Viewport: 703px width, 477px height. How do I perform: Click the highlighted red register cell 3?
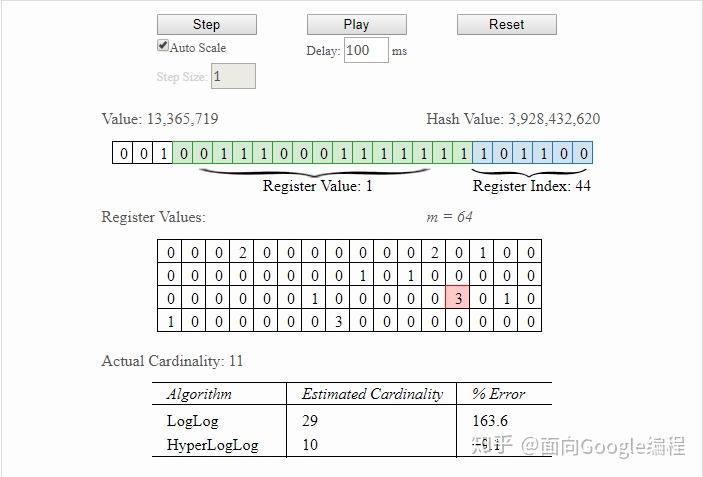(x=458, y=298)
